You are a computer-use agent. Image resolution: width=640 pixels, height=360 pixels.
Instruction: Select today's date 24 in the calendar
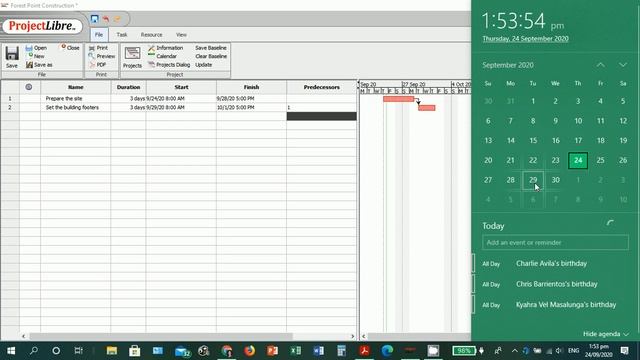578,160
